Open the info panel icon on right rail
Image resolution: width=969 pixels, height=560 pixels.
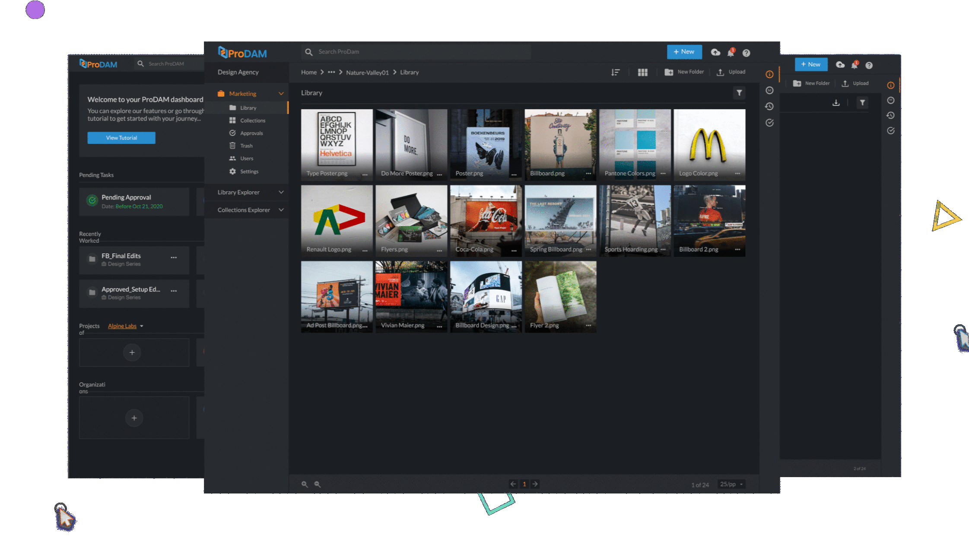point(769,74)
